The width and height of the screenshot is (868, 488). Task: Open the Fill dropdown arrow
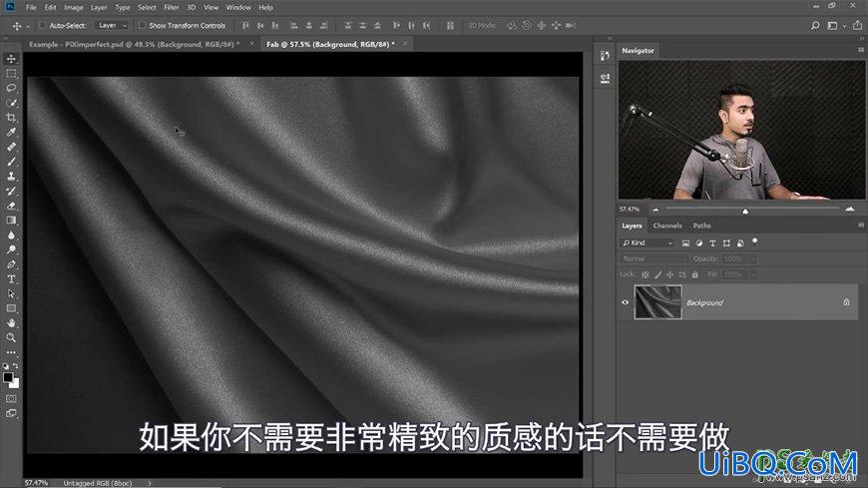(x=752, y=274)
